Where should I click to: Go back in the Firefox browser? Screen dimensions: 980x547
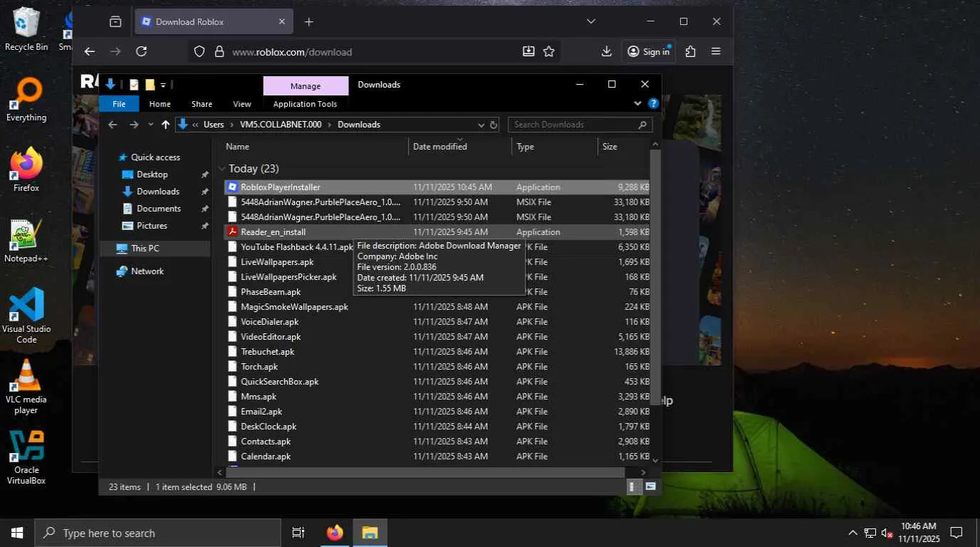(x=89, y=51)
